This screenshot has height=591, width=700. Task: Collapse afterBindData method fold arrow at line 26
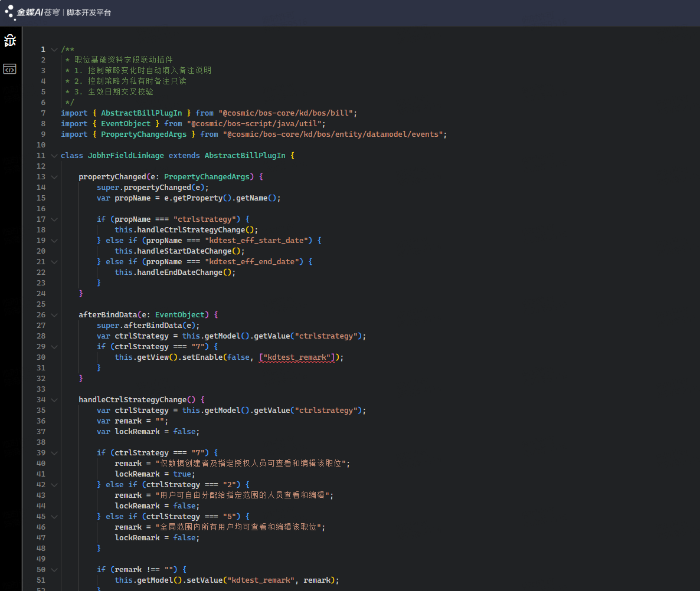[x=54, y=315]
